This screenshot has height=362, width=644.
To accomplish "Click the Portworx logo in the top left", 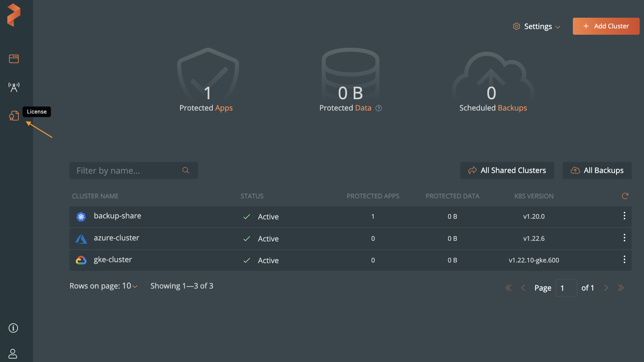I will tap(14, 15).
